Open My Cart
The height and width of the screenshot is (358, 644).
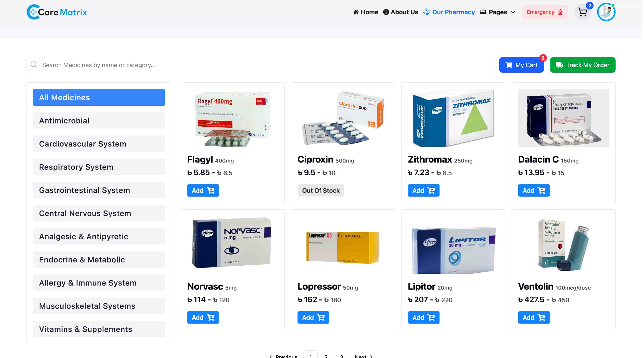coord(523,65)
